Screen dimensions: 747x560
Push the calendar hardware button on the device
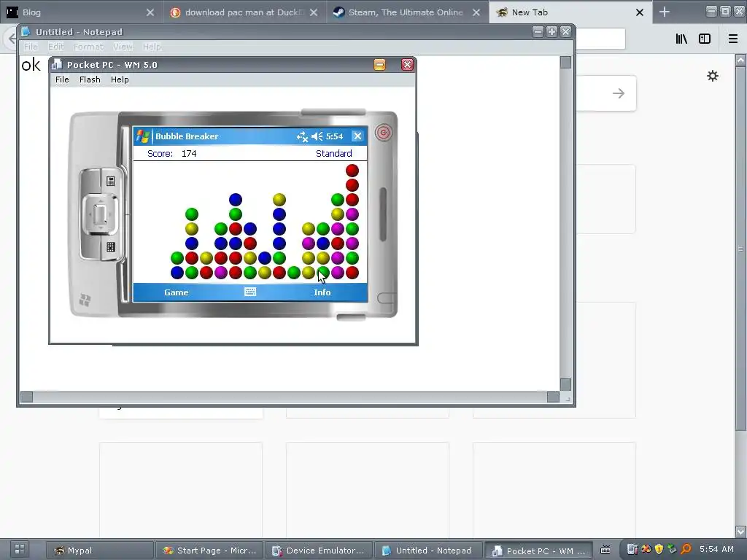[111, 181]
